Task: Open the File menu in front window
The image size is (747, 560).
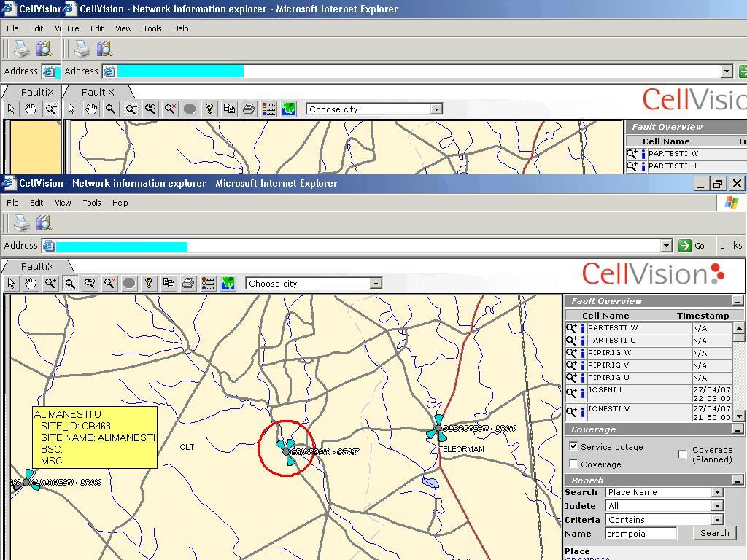Action: pyautogui.click(x=12, y=203)
